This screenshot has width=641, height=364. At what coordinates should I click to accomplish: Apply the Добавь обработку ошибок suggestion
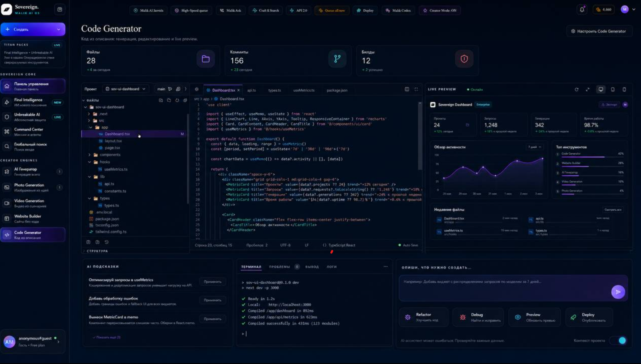[x=212, y=300]
